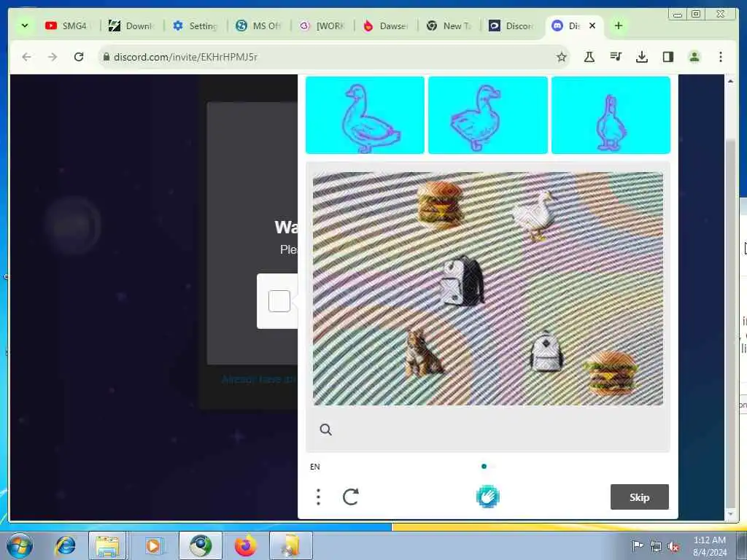Open Windows Media Player from taskbar

coord(153,545)
